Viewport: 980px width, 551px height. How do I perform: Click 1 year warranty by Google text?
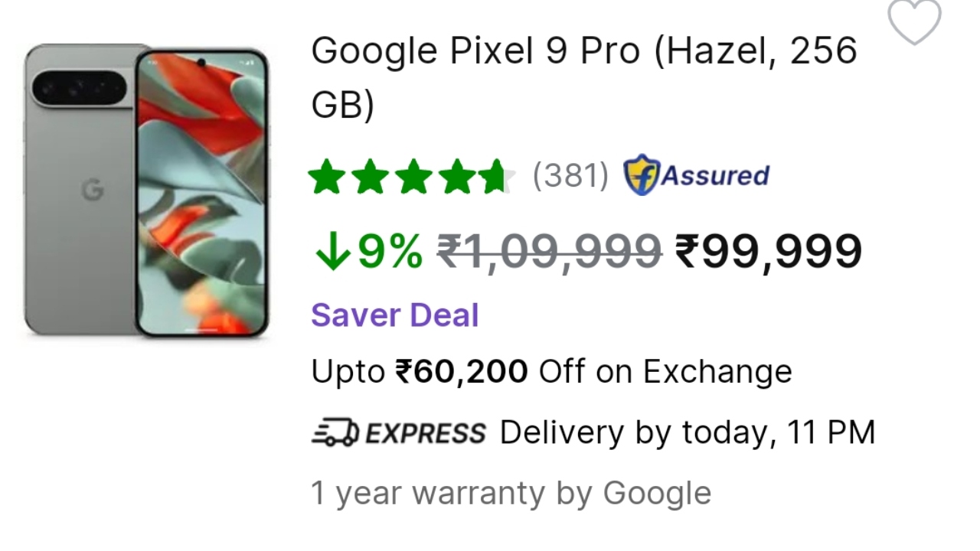coord(511,494)
